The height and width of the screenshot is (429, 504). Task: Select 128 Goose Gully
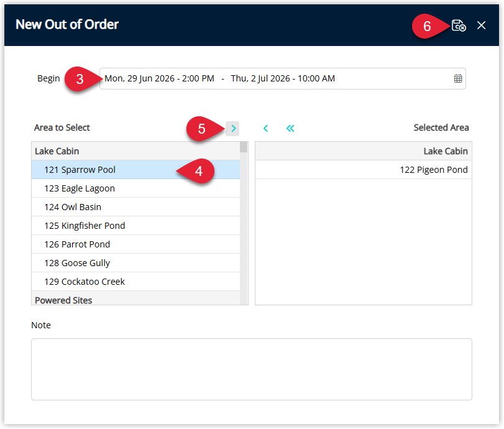coord(135,263)
